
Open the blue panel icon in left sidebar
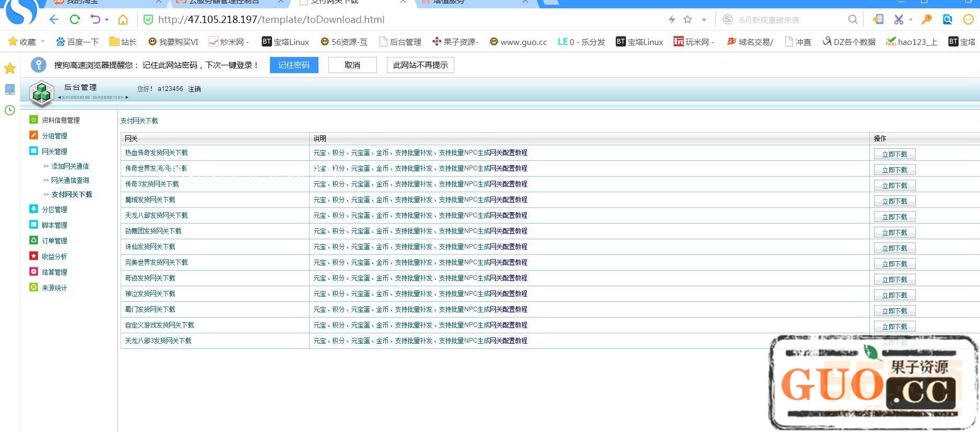tap(10, 89)
